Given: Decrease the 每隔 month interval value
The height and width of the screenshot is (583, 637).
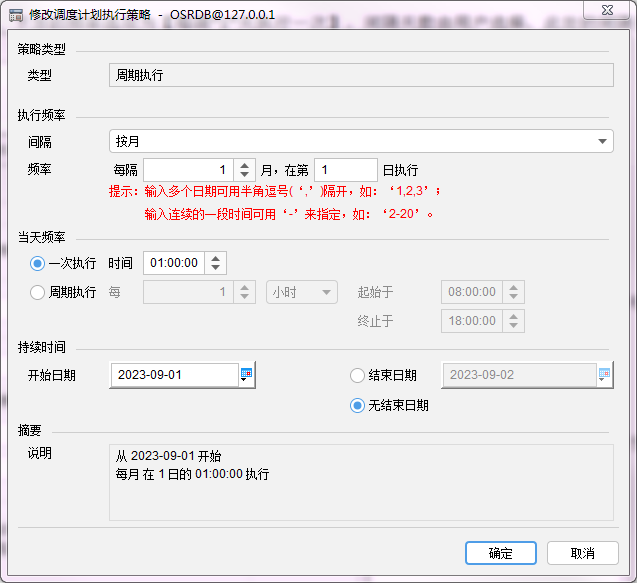Looking at the screenshot, I should pyautogui.click(x=244, y=175).
